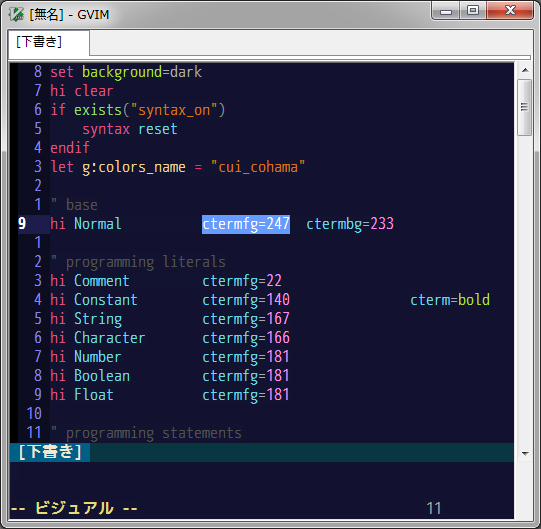The height and width of the screenshot is (529, 541).
Task: Click 'ctermbg=233' value
Action: pos(350,224)
